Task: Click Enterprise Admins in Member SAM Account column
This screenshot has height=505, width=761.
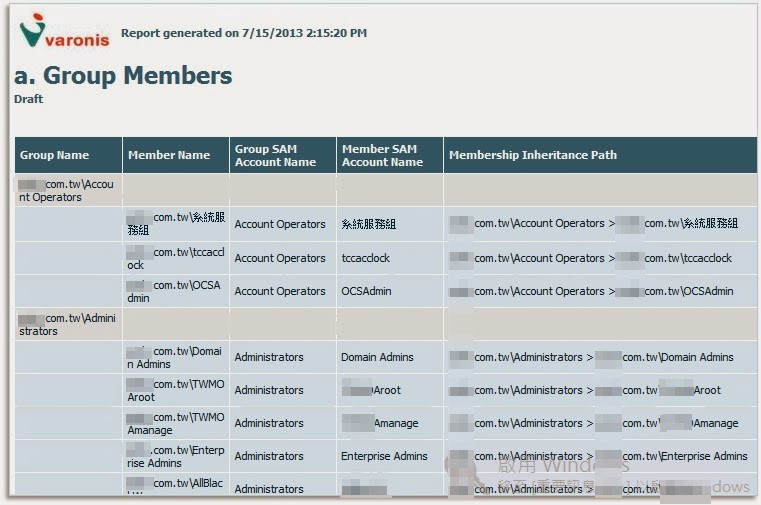Action: [384, 456]
